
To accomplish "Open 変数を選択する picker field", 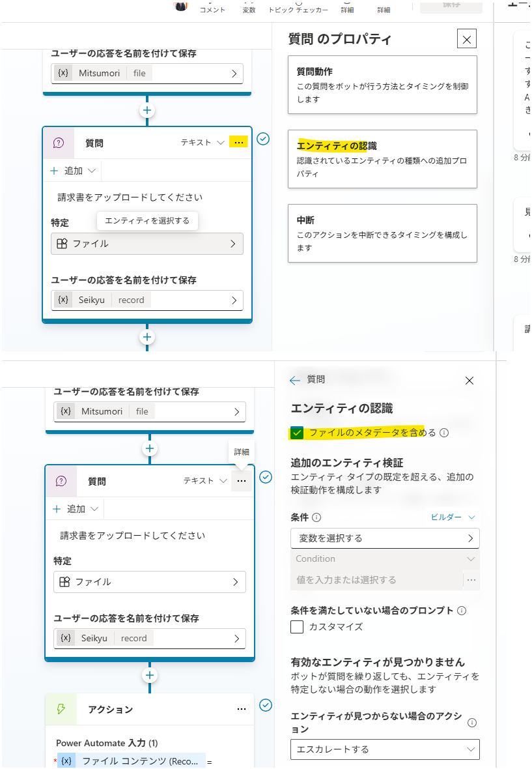I will [385, 538].
